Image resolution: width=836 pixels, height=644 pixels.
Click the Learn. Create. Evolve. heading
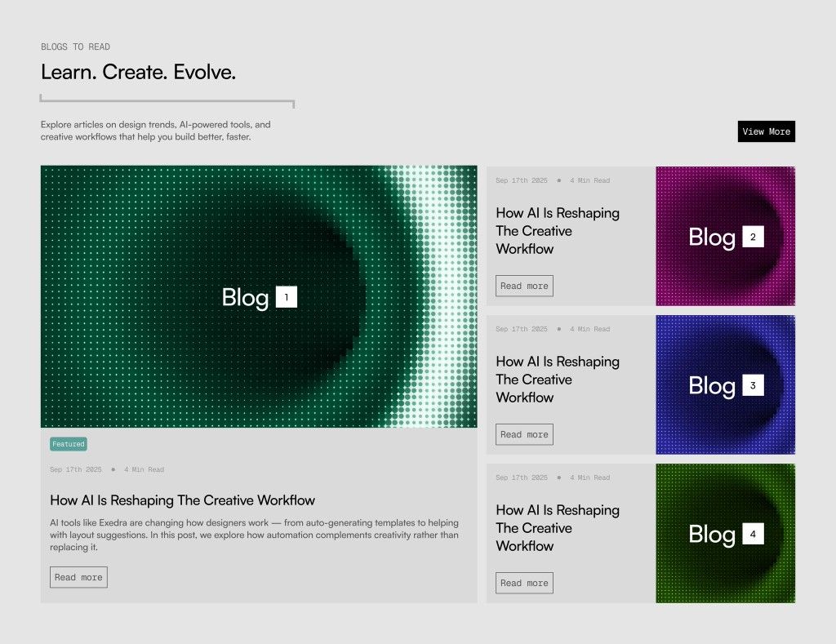pyautogui.click(x=138, y=72)
